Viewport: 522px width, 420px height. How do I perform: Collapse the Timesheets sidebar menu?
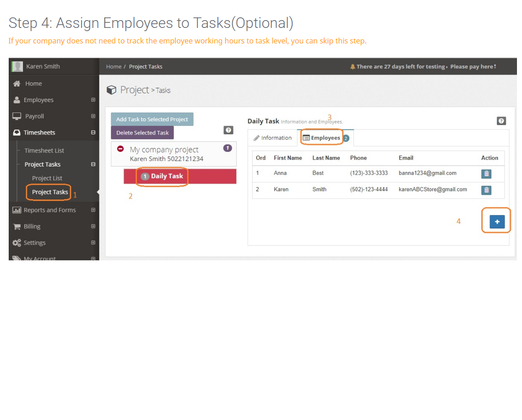tap(93, 132)
